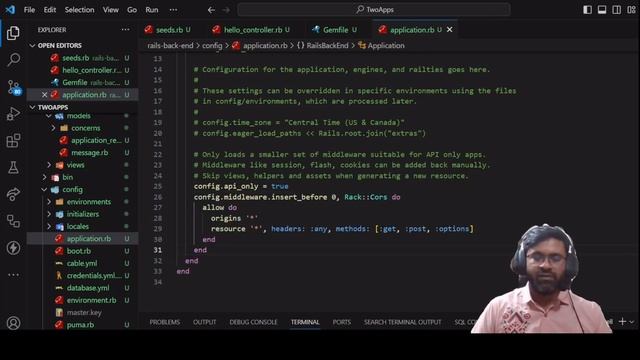Screen dimensions: 640x360
Task: Open Explorer views and more actions ellipsis
Action: [x=125, y=29]
